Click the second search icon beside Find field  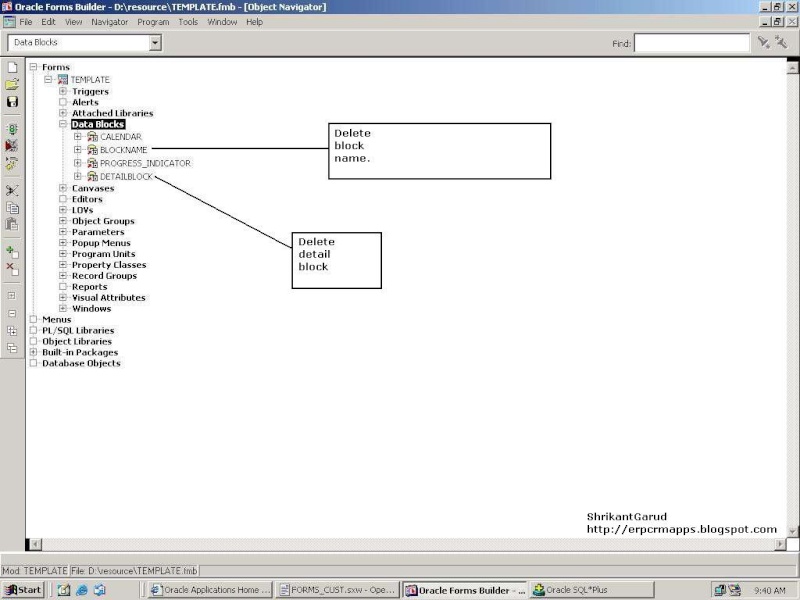[x=781, y=42]
